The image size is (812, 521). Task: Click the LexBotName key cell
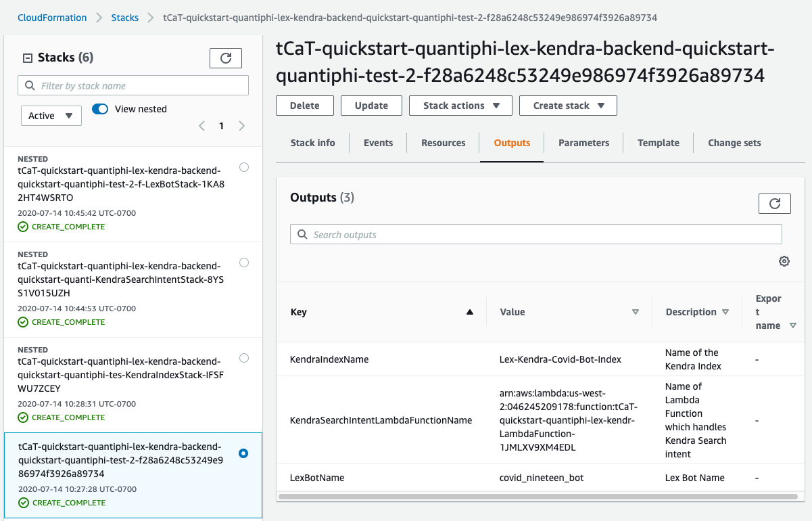pos(317,478)
